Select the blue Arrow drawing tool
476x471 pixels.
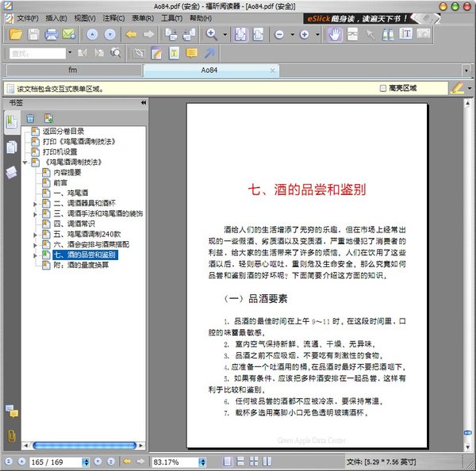pos(209,53)
